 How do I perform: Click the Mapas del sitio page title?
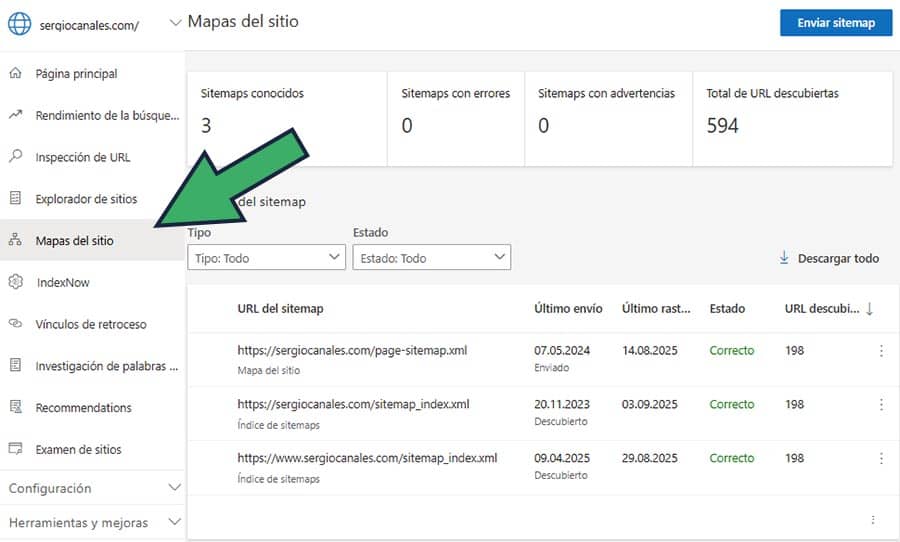coord(243,22)
